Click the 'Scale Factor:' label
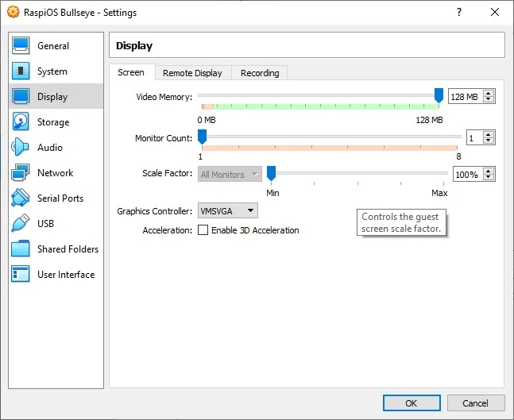This screenshot has height=420, width=514. pyautogui.click(x=167, y=173)
